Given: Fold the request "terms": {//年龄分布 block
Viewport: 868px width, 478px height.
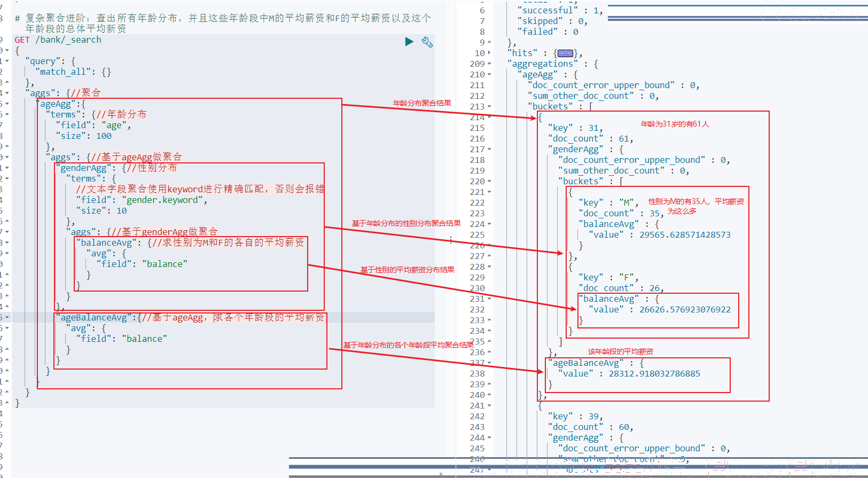Looking at the screenshot, I should point(7,114).
